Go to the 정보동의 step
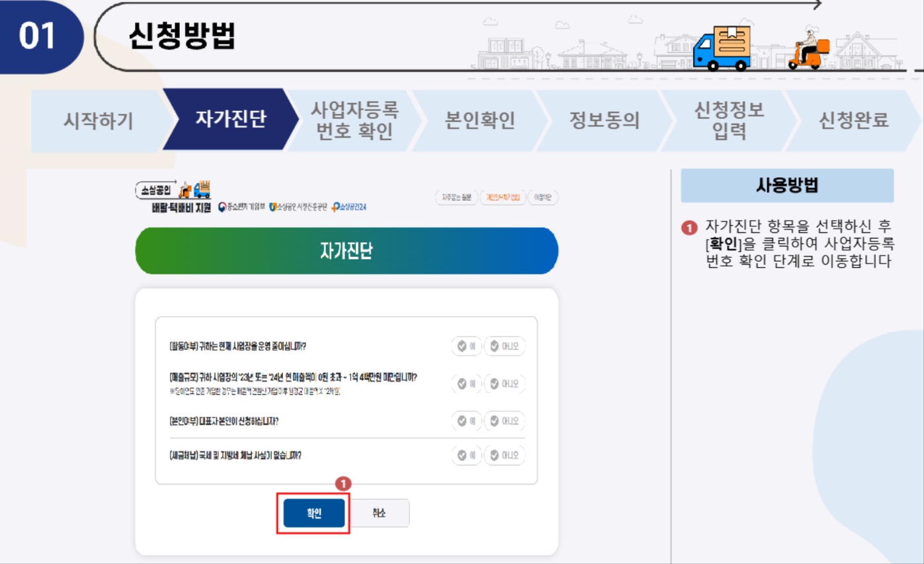 click(x=605, y=120)
